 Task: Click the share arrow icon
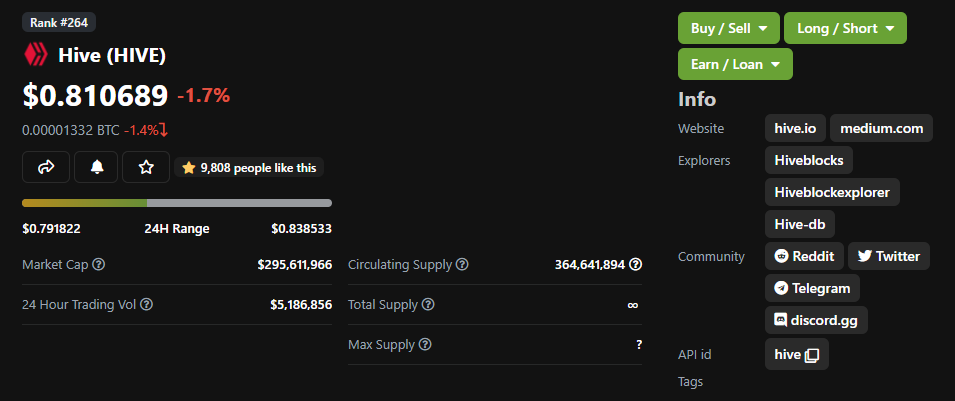(x=46, y=167)
